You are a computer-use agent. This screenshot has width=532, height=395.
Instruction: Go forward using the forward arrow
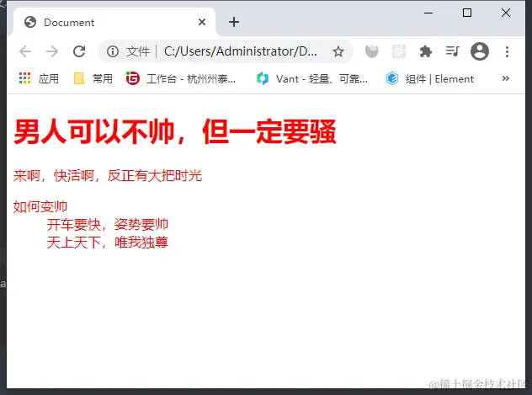point(52,51)
